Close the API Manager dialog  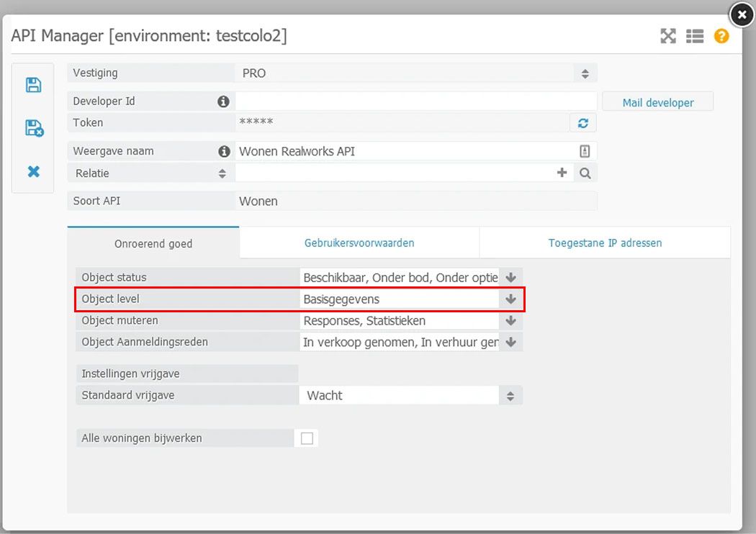click(742, 15)
